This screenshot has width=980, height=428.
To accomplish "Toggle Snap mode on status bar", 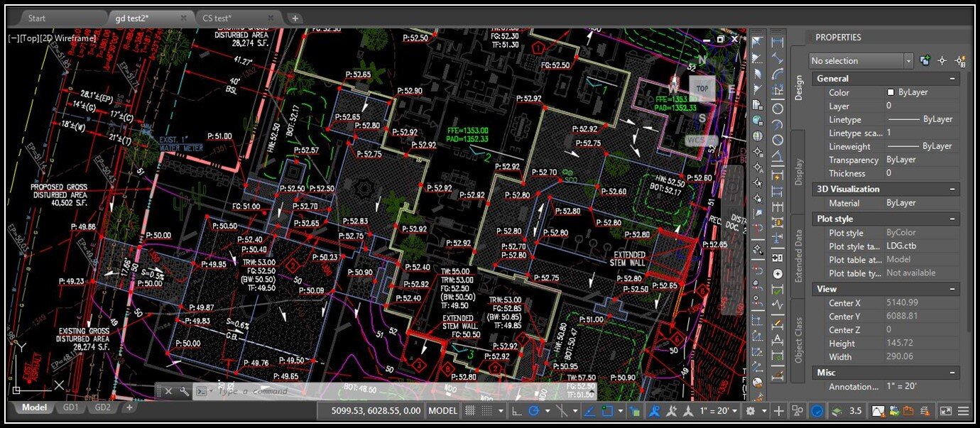I will tap(487, 410).
